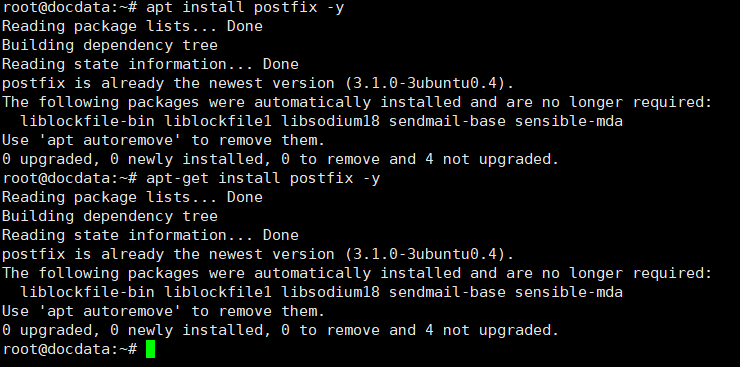
Task: Click the second '4 not upgraded' text
Action: (x=492, y=330)
